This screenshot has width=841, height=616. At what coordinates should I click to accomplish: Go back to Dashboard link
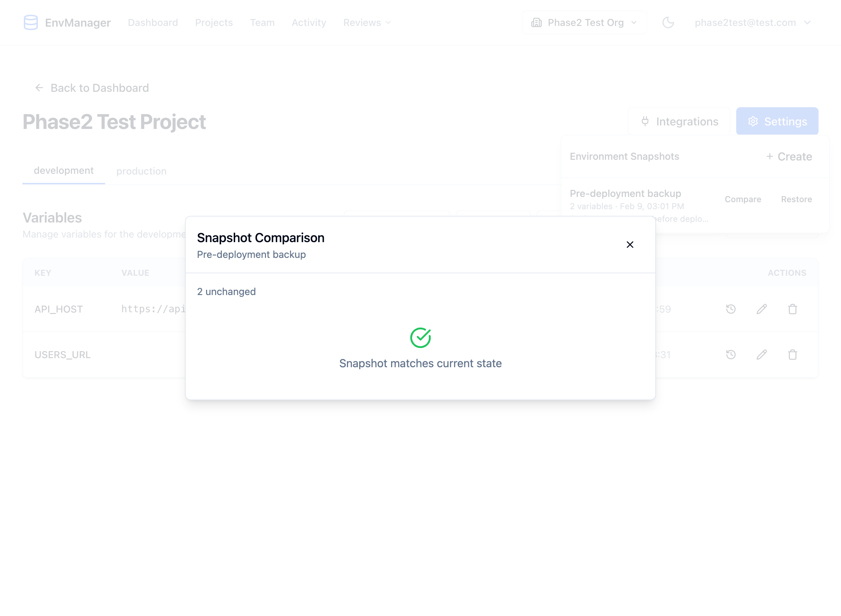coord(92,88)
